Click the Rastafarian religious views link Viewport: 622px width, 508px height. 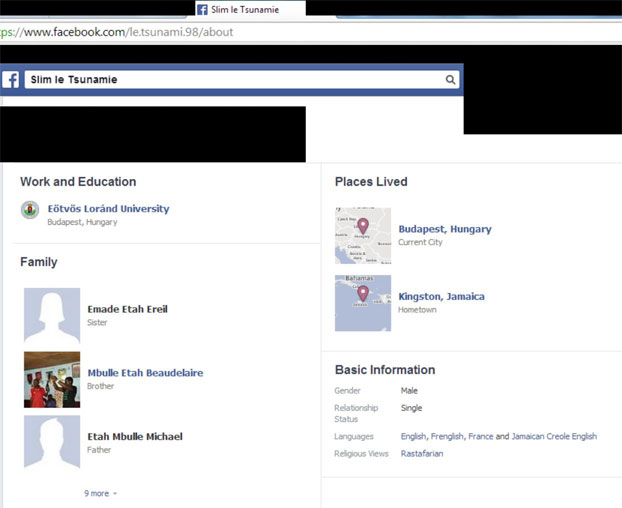point(421,454)
